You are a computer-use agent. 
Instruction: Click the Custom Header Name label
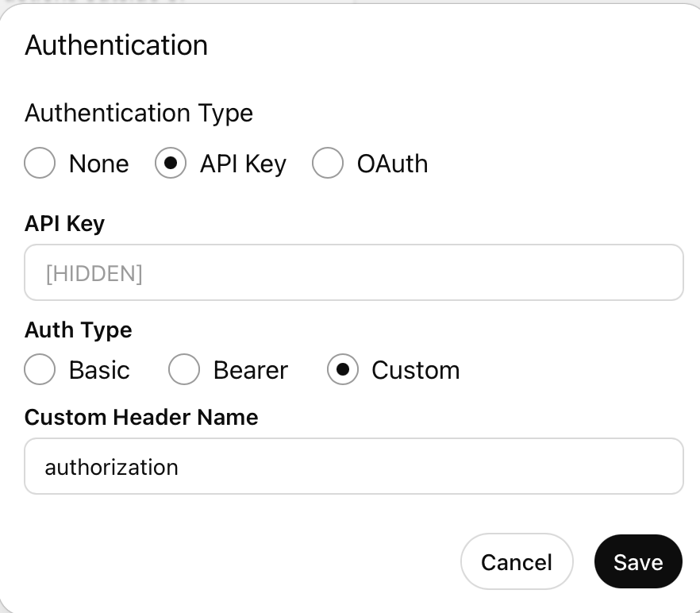point(141,417)
